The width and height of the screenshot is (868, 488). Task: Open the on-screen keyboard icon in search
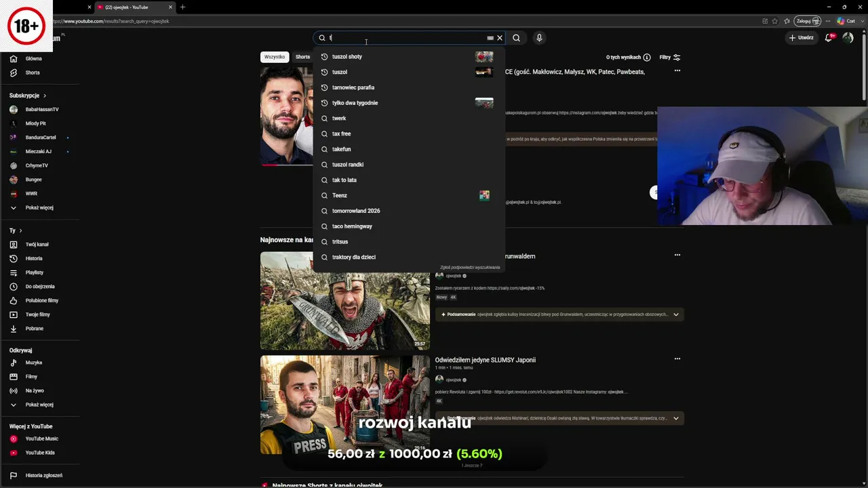(490, 38)
